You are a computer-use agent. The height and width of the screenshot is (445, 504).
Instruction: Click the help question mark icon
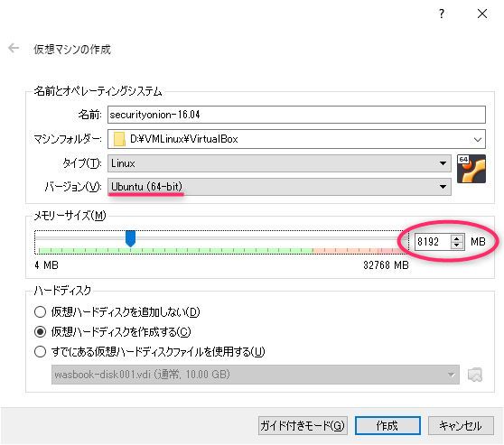point(442,14)
